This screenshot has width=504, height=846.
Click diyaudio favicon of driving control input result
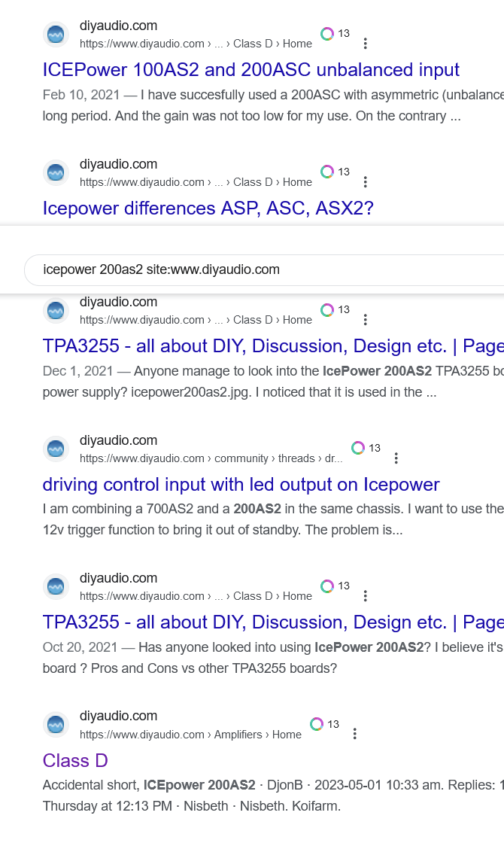click(x=56, y=449)
